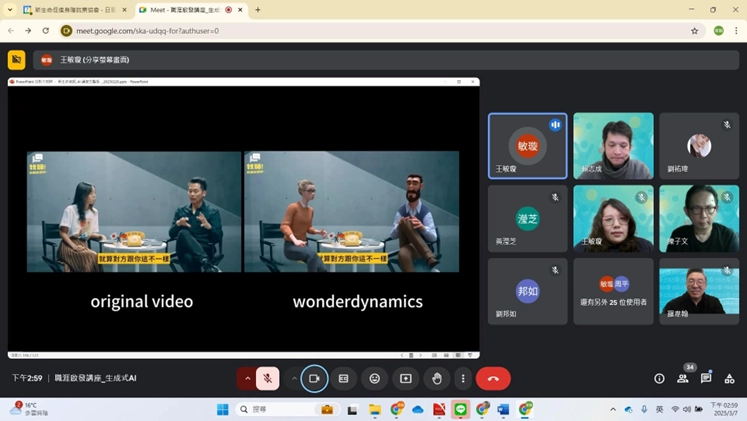The width and height of the screenshot is (747, 421).
Task: Raise hand in the meeting
Action: [437, 379]
